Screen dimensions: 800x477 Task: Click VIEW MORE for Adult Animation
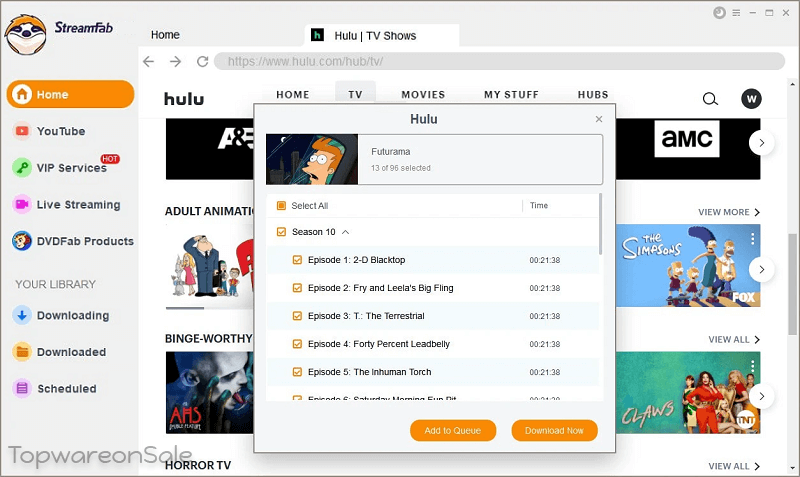point(729,212)
